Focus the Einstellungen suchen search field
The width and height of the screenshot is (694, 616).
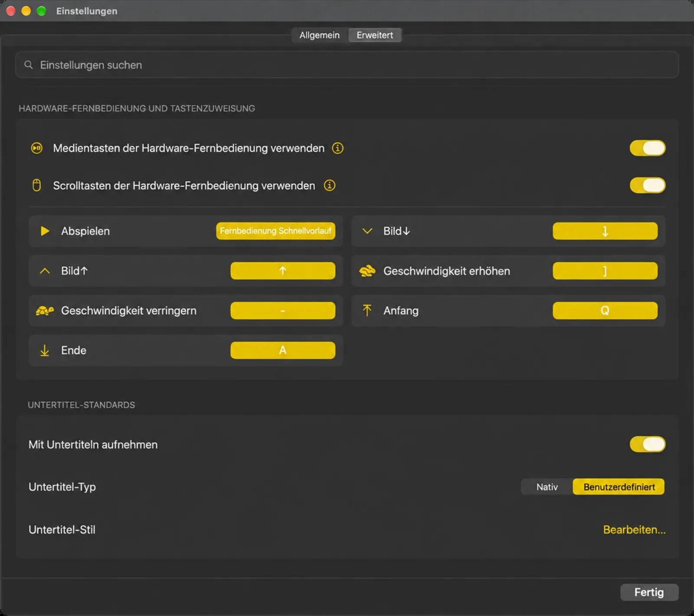[x=347, y=65]
